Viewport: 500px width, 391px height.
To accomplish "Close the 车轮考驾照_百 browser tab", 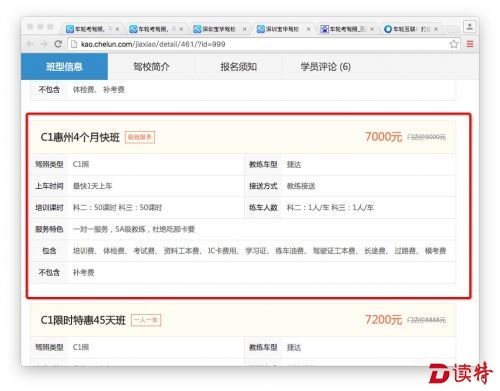I will click(x=372, y=29).
